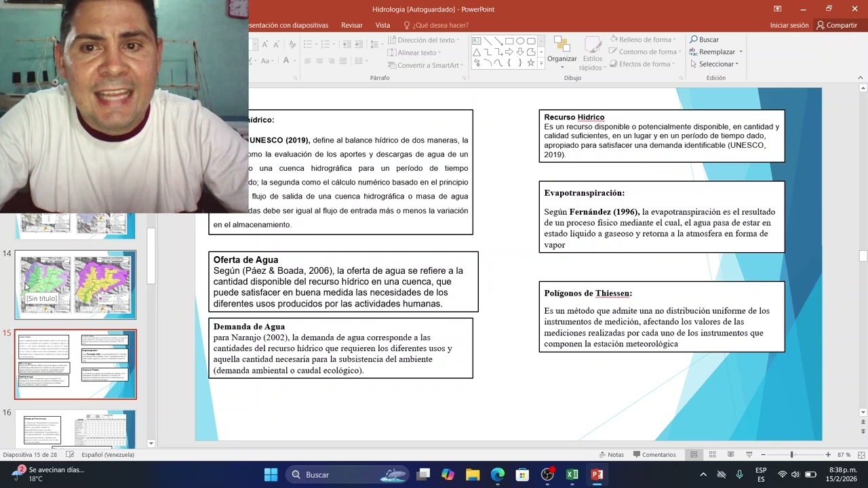Image resolution: width=868 pixels, height=488 pixels.
Task: Switch to Slide Sorter view
Action: click(712, 455)
